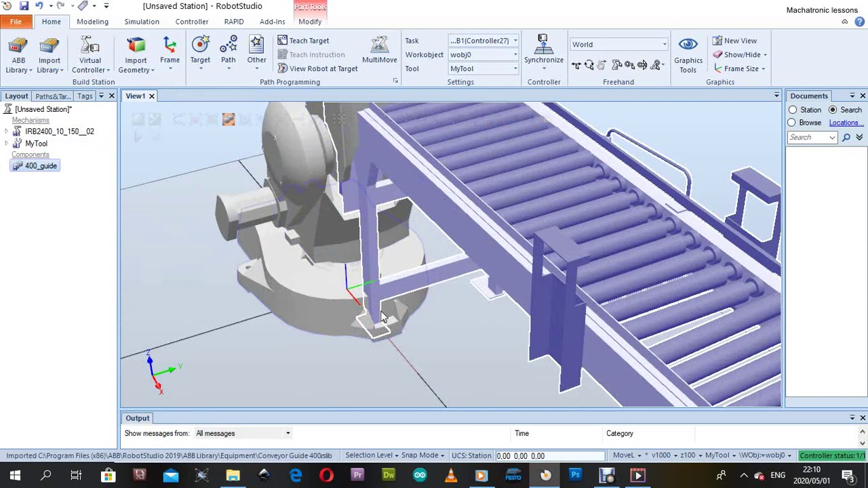Open File Explorer from taskbar

233,475
